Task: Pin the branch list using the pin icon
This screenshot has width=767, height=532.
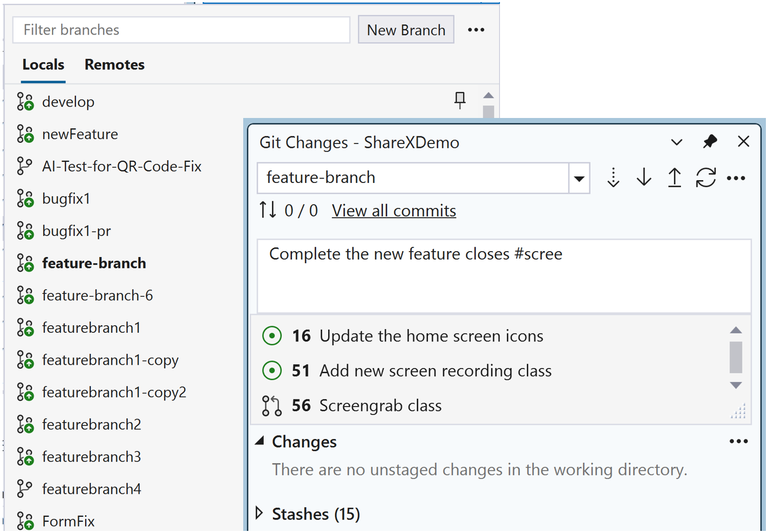Action: 460,100
